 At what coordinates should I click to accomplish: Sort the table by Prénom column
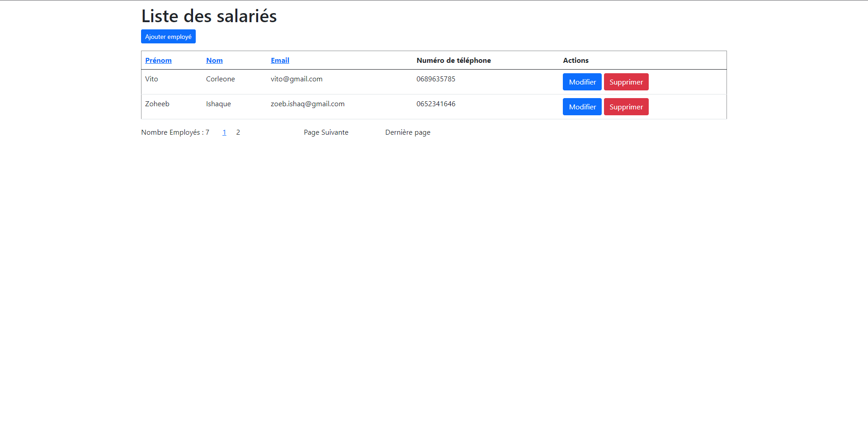(158, 61)
